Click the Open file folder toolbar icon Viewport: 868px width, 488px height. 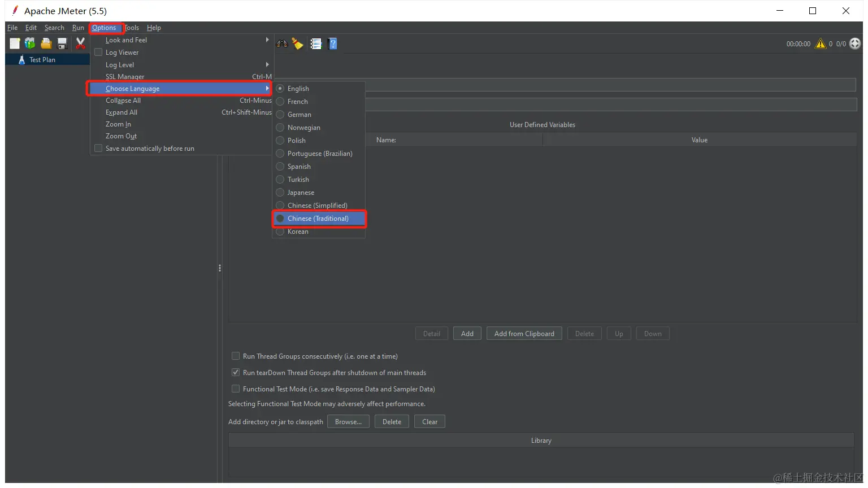[46, 43]
